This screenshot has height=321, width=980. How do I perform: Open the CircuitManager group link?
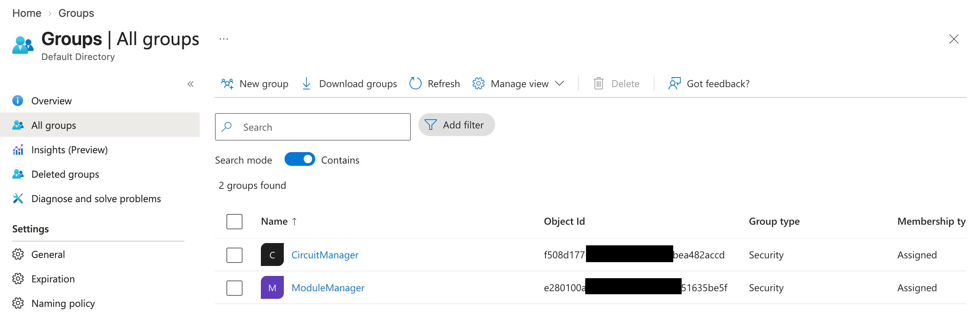(325, 255)
